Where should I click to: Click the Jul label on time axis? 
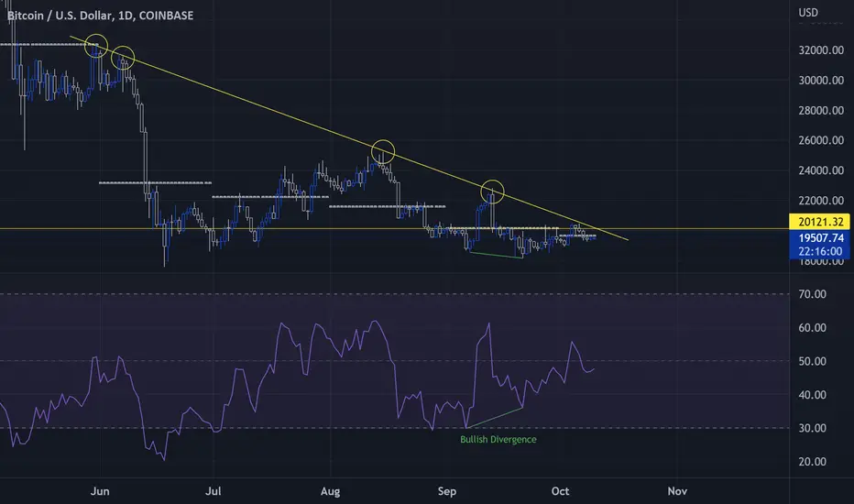tap(213, 491)
